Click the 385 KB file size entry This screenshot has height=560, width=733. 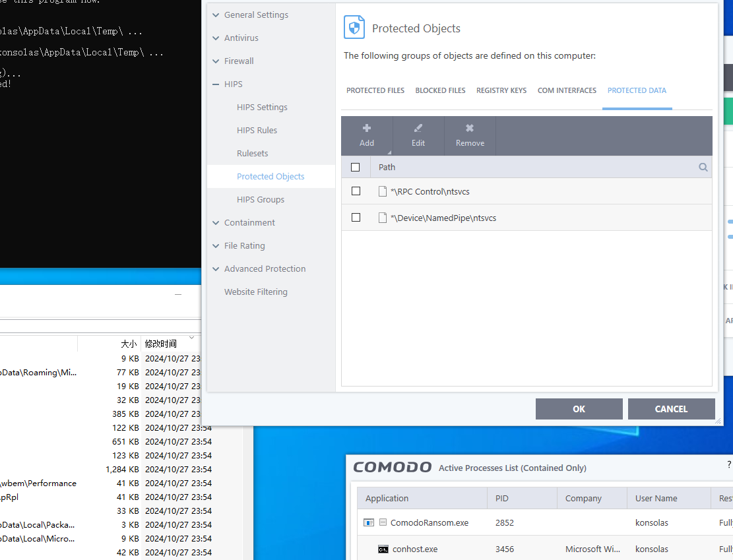(125, 414)
